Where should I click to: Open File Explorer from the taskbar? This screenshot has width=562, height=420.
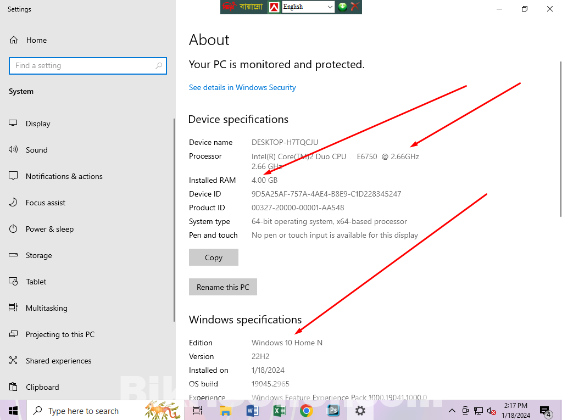click(225, 411)
